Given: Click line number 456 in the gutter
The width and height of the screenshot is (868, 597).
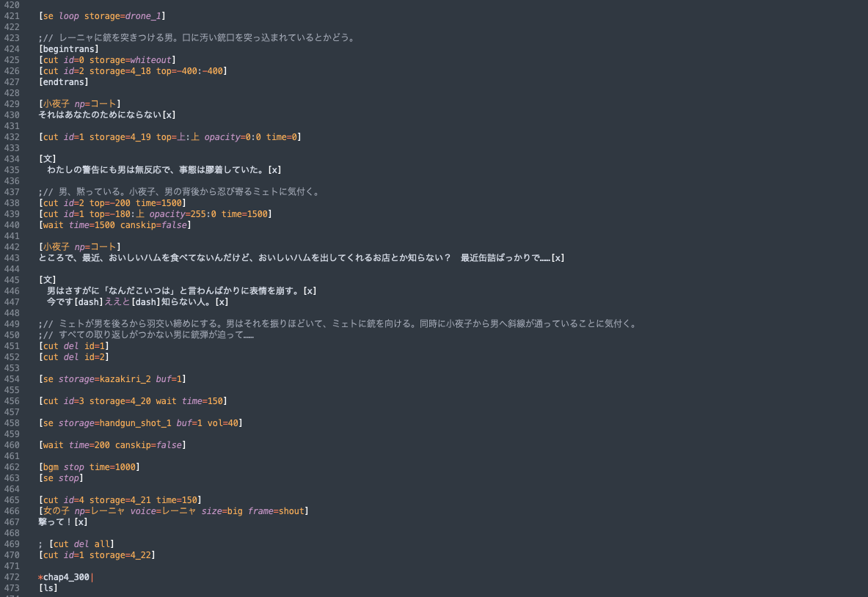Looking at the screenshot, I should [12, 401].
